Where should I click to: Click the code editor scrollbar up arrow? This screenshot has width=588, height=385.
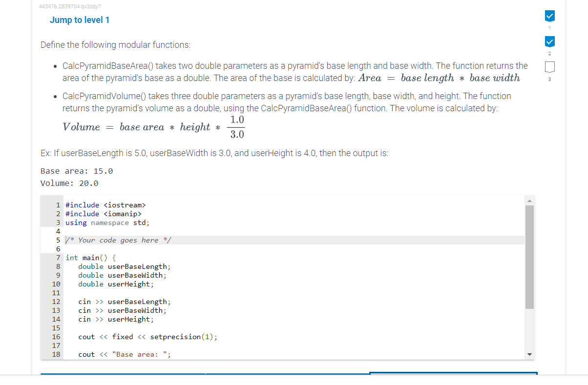(x=529, y=200)
